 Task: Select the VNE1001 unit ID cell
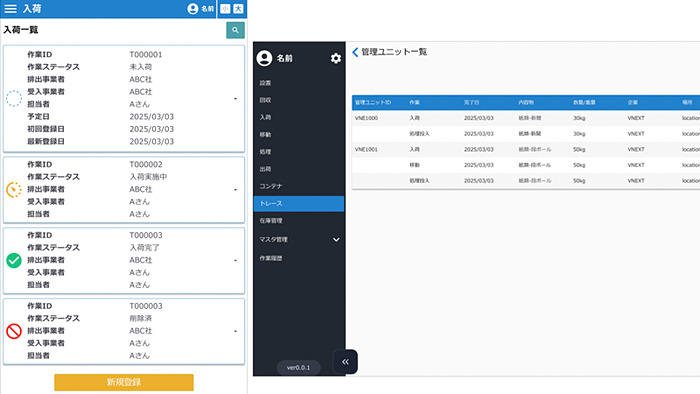366,149
